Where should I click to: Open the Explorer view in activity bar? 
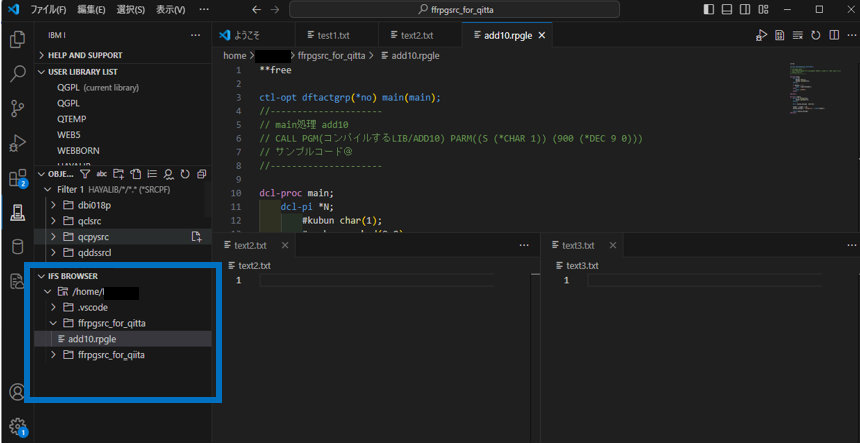[18, 39]
